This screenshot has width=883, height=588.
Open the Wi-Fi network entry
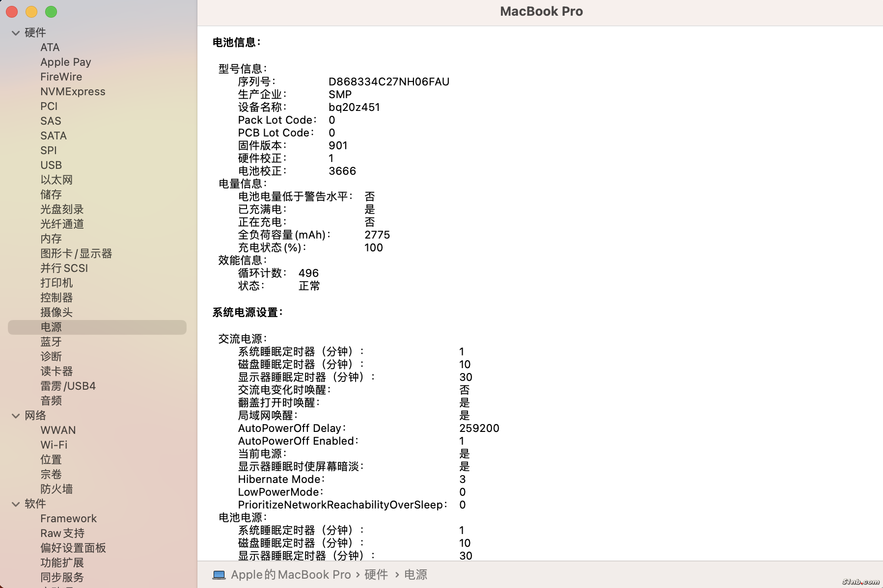pos(54,445)
